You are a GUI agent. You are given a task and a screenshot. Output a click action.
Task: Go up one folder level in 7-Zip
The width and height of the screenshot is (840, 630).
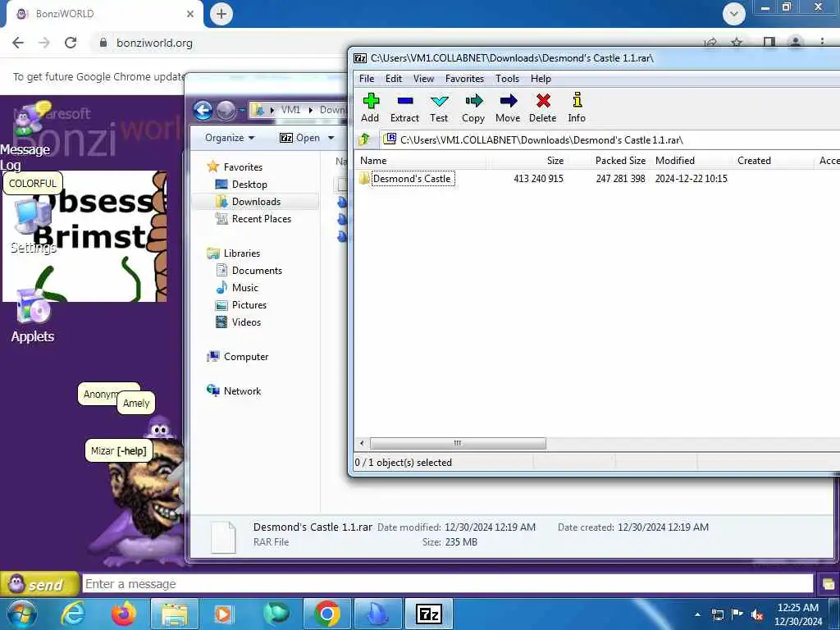pyautogui.click(x=364, y=139)
